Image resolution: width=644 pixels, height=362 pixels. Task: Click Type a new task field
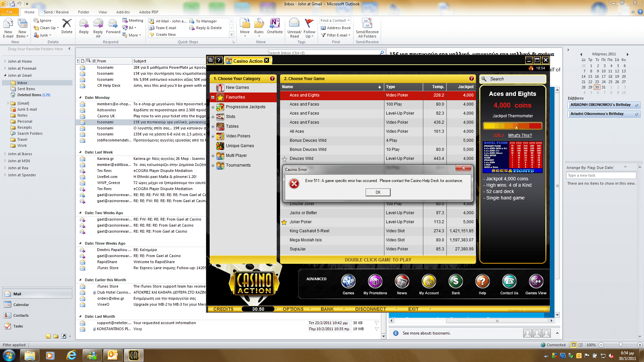(601, 175)
